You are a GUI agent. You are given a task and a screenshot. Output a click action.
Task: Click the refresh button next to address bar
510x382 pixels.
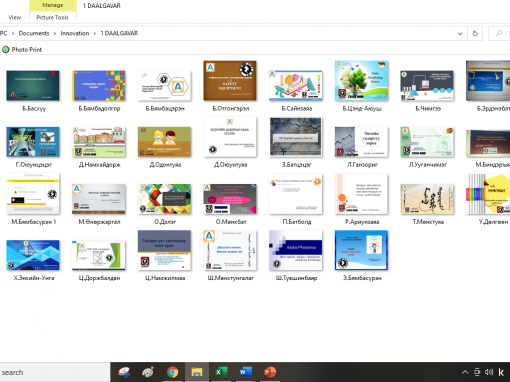[475, 33]
